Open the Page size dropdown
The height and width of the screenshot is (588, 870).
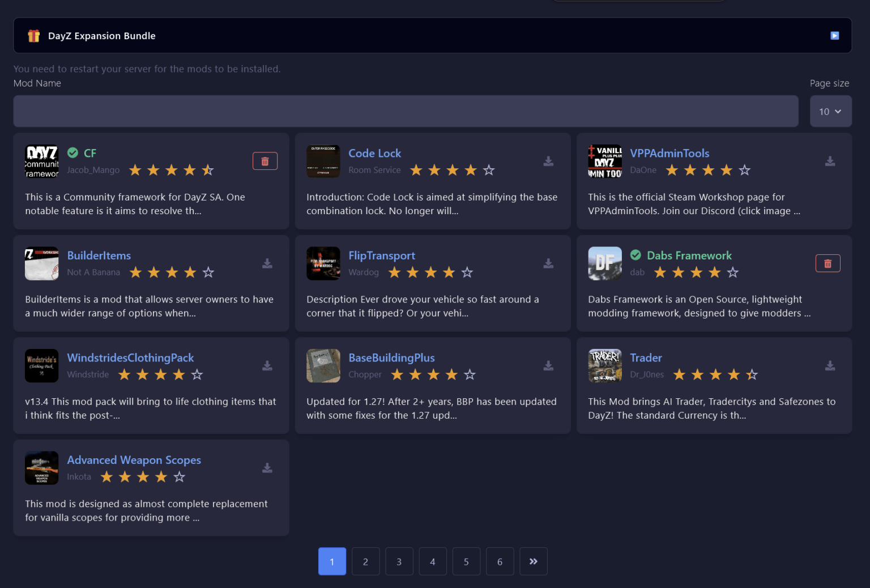[x=830, y=112]
